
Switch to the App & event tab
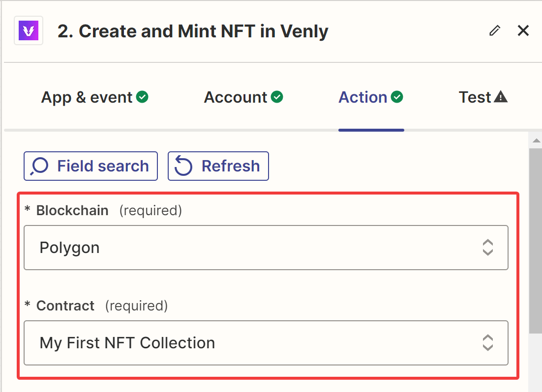tap(87, 97)
